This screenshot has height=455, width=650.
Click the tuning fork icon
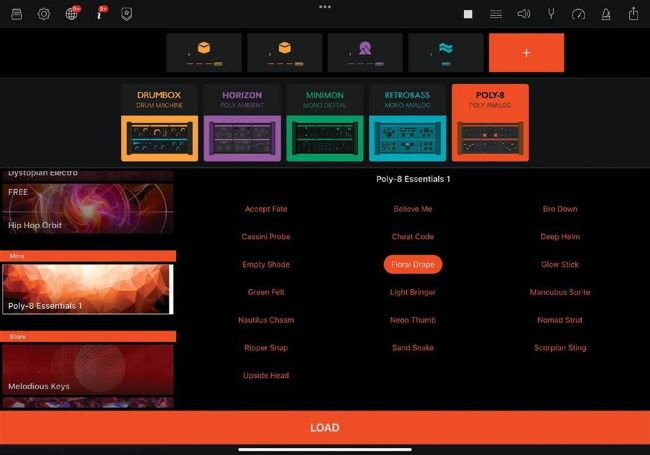point(550,14)
